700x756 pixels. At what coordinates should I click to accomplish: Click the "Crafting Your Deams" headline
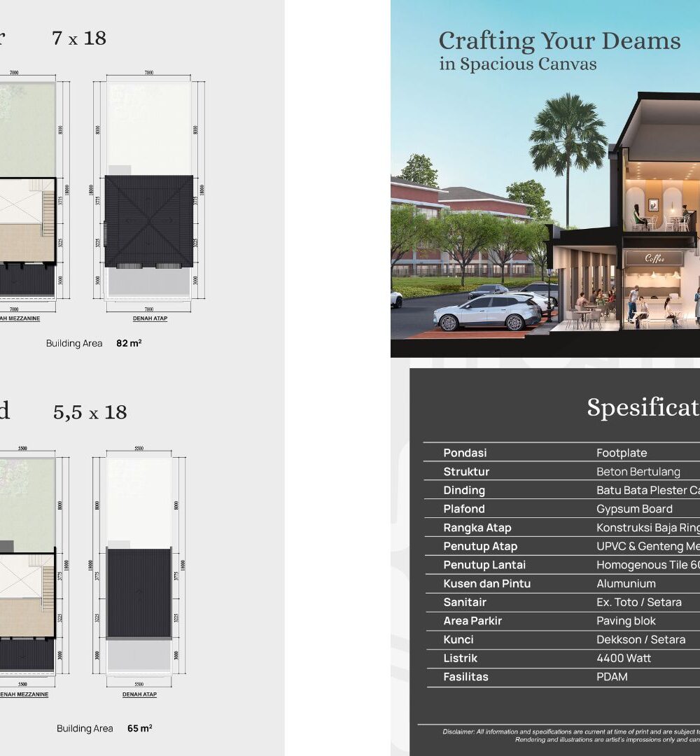click(559, 41)
